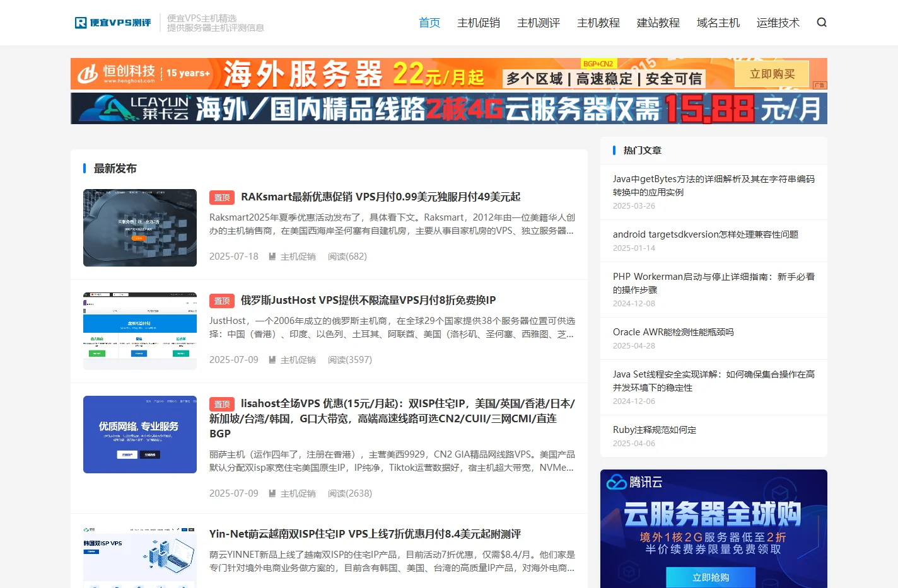The image size is (898, 588).
Task: Open the LCAYUN 莱卡云 banner ad
Action: pyautogui.click(x=449, y=108)
